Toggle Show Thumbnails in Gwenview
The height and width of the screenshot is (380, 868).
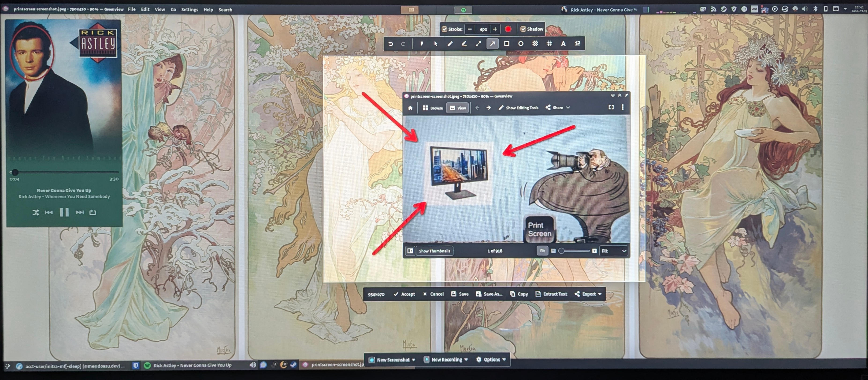tap(434, 251)
